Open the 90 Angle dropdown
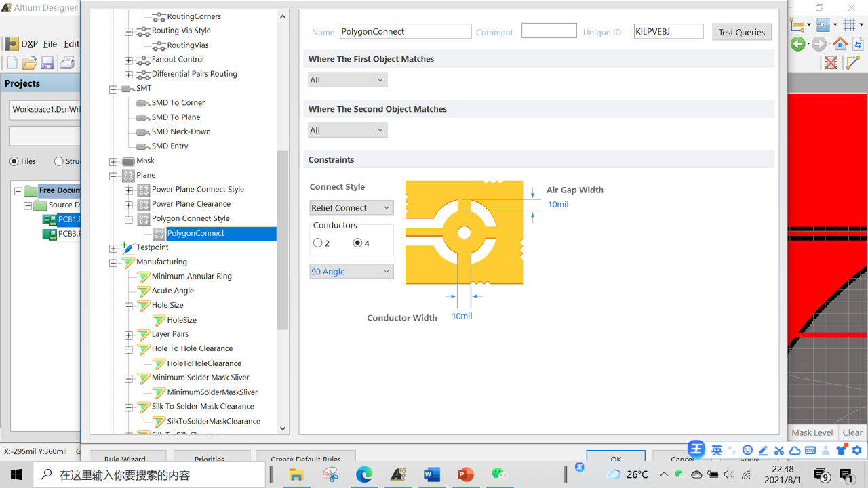This screenshot has height=488, width=868. [x=351, y=271]
